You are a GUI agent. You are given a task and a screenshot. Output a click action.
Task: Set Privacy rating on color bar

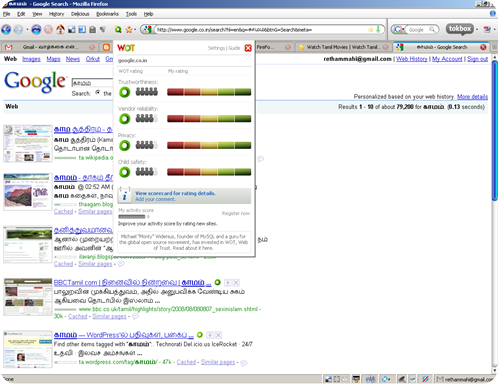209,145
